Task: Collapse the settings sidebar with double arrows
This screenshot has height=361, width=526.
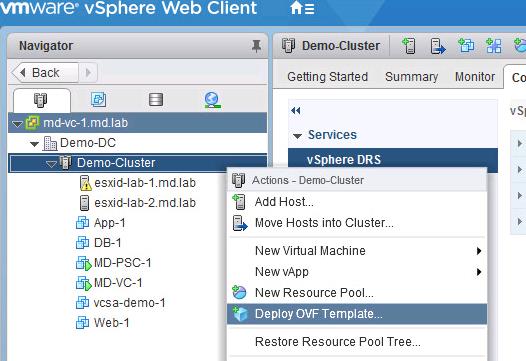Action: tap(296, 111)
